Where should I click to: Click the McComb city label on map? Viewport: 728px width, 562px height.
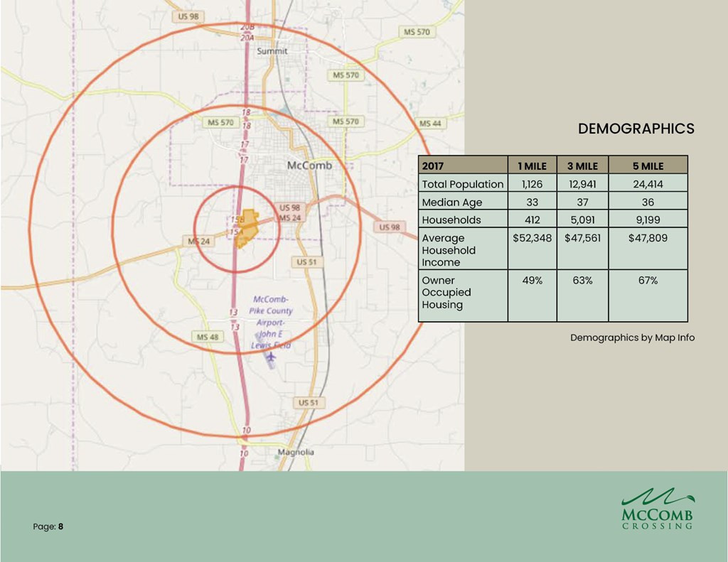point(309,165)
